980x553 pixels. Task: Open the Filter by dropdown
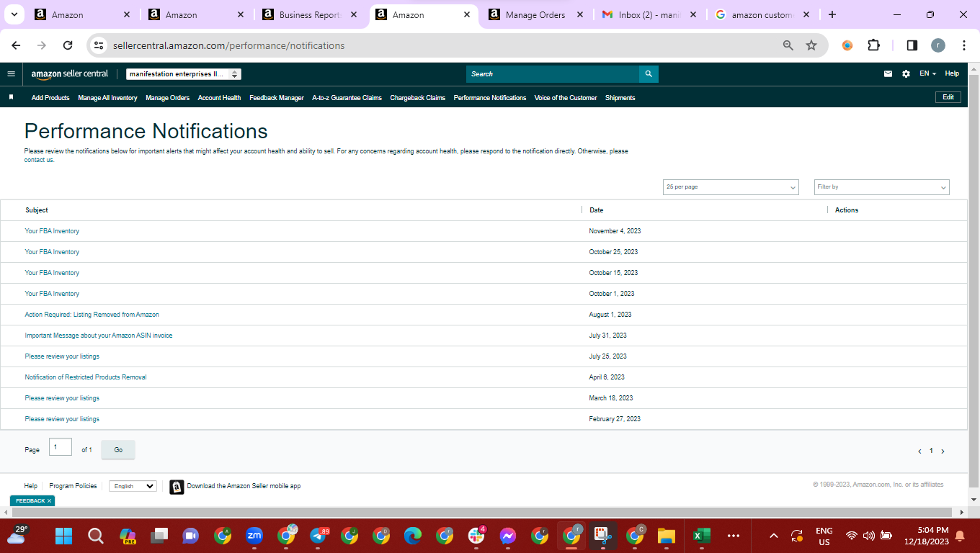(x=882, y=187)
